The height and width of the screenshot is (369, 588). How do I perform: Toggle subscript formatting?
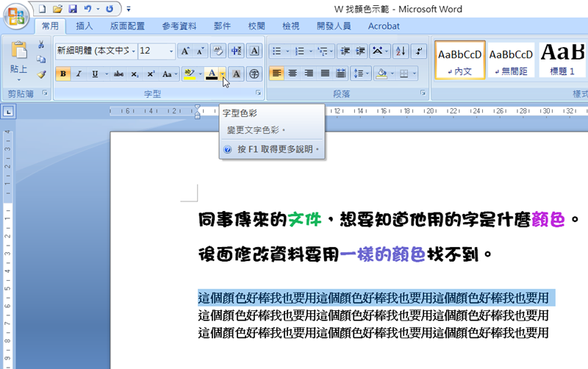[135, 74]
